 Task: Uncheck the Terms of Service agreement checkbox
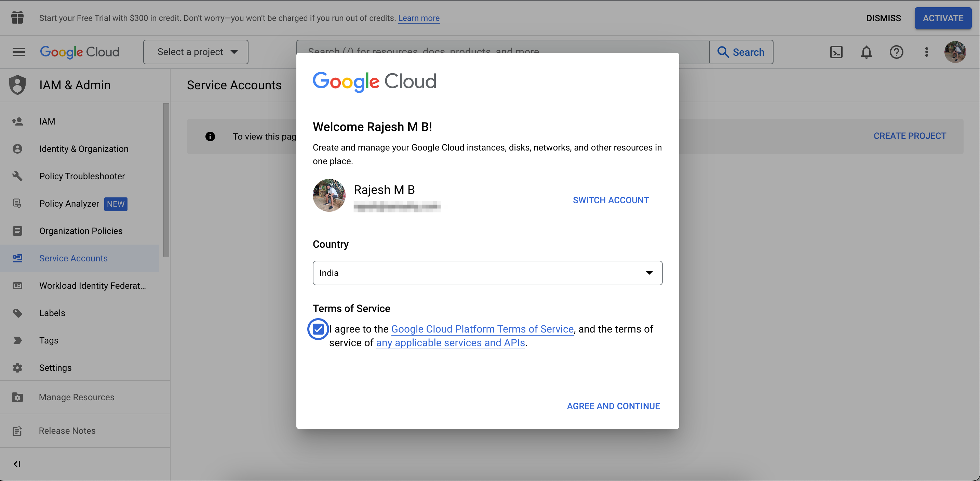[318, 329]
